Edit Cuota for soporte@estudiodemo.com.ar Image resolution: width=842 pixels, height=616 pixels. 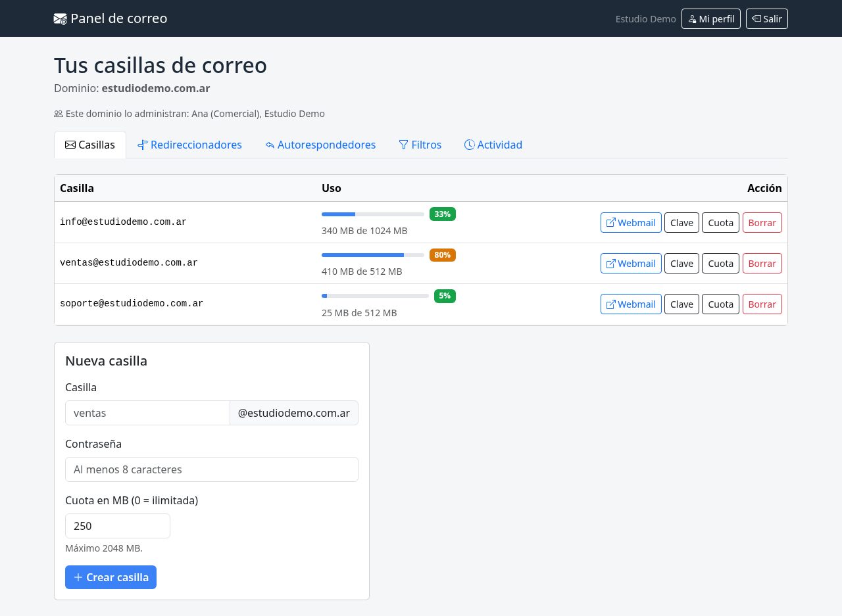[x=721, y=304]
